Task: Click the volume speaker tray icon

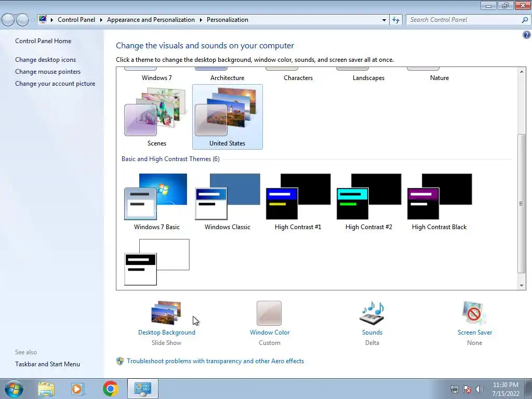Action: [480, 389]
